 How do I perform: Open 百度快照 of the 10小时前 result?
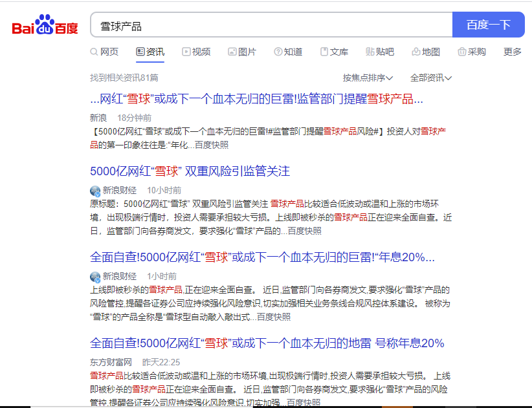pos(304,231)
